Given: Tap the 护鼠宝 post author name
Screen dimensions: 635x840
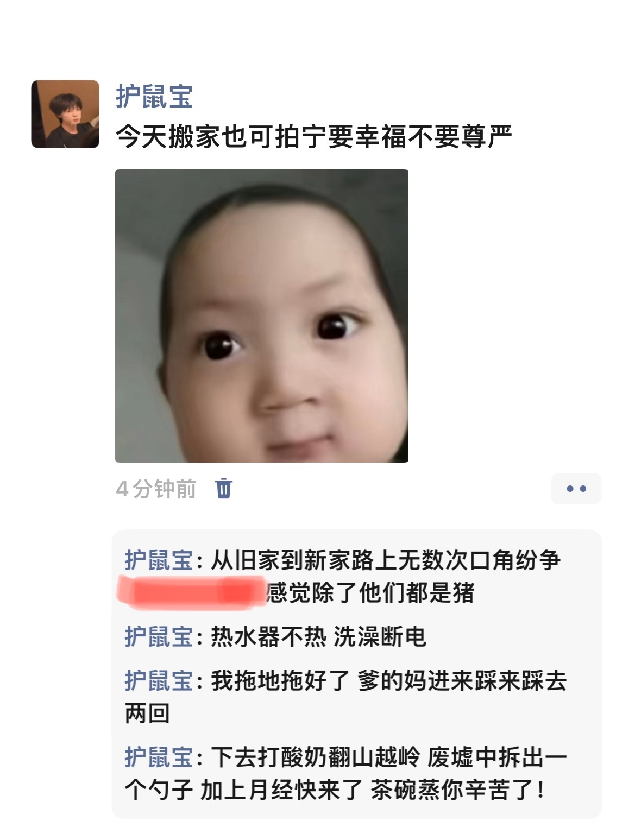Looking at the screenshot, I should [x=154, y=97].
